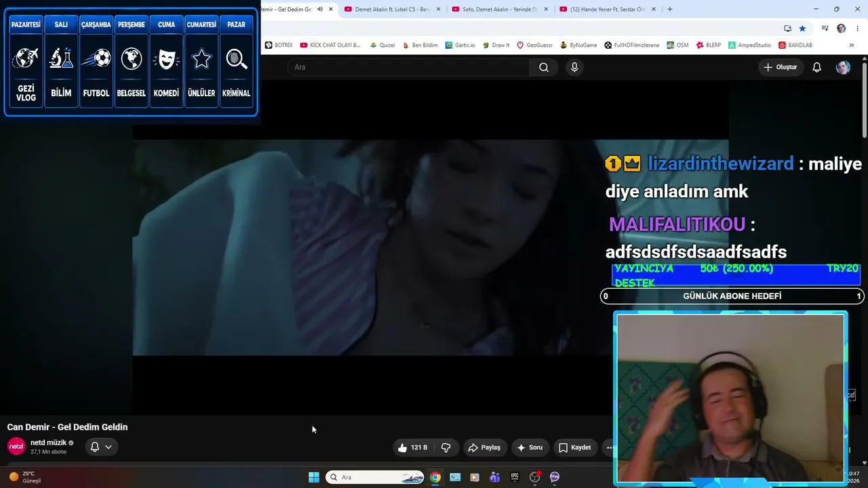Click the video player showing the sleeping woman
This screenshot has width=868, height=488.
430,247
